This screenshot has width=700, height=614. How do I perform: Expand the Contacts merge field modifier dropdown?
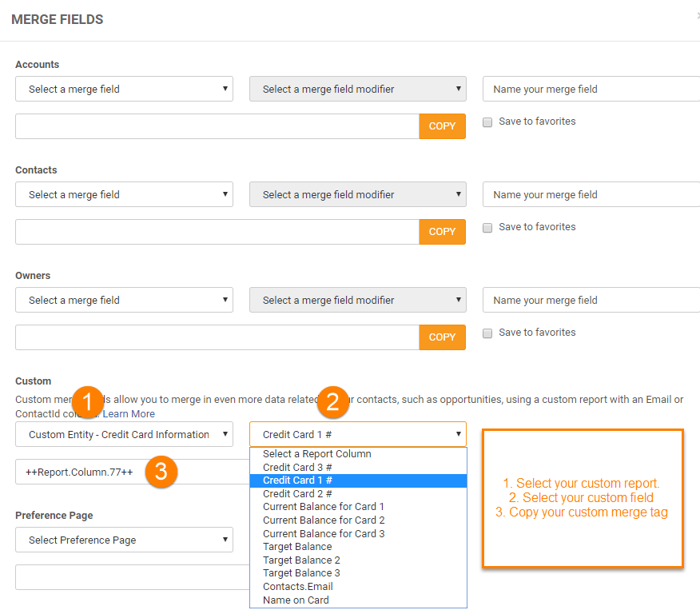point(358,194)
